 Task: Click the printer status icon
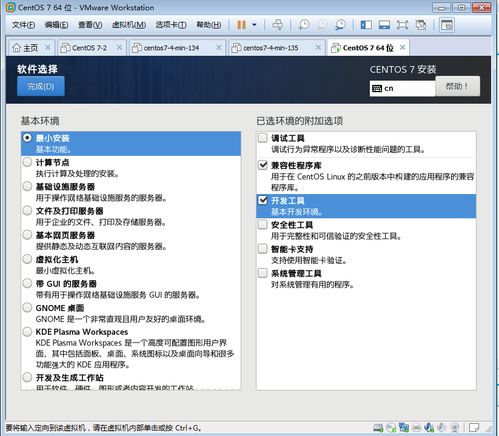(417, 427)
